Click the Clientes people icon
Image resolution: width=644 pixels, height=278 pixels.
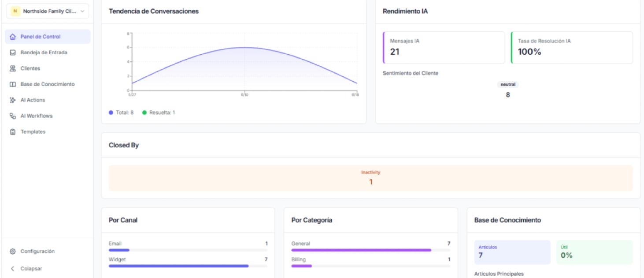tap(13, 68)
